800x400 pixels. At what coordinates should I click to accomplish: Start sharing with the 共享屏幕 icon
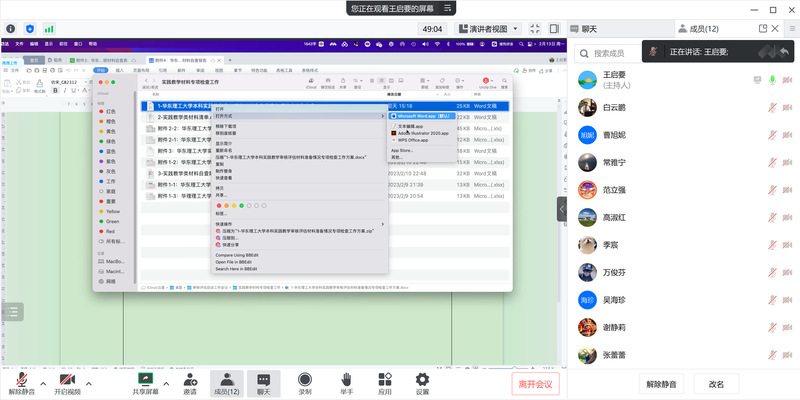pos(145,379)
